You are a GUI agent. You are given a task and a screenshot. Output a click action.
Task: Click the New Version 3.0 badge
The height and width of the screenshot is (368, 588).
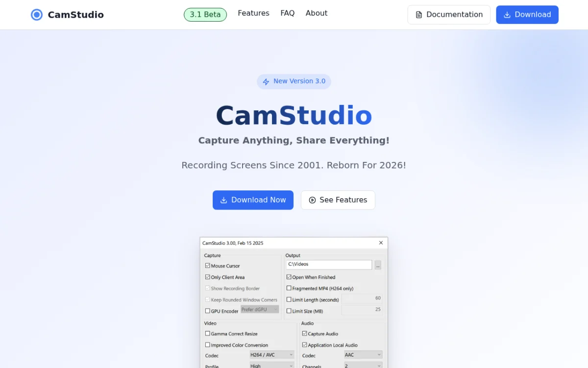point(294,81)
